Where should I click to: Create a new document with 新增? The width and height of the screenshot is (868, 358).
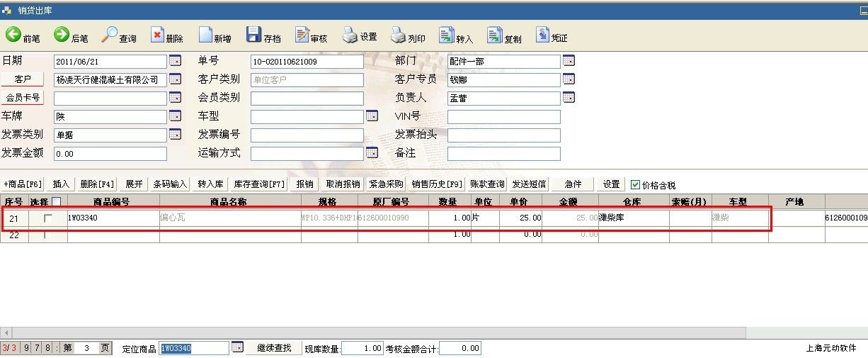(x=205, y=35)
